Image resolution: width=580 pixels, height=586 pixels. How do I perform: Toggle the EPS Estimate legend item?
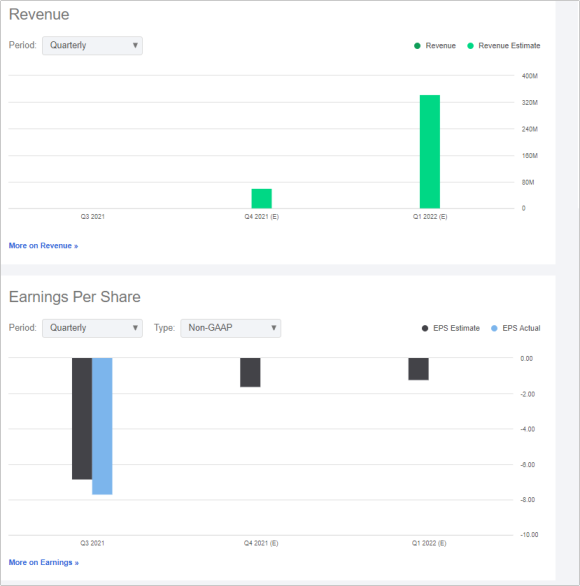[x=451, y=328]
